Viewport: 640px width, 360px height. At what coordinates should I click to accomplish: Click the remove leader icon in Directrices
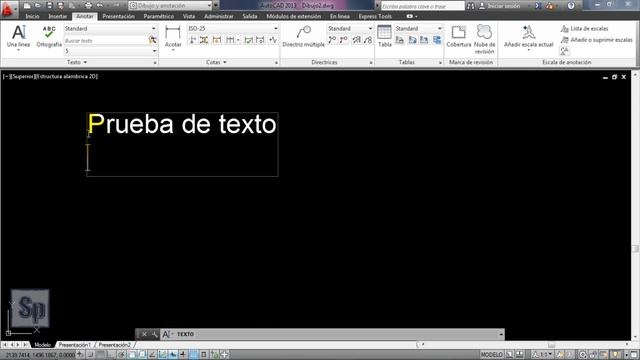(x=344, y=40)
